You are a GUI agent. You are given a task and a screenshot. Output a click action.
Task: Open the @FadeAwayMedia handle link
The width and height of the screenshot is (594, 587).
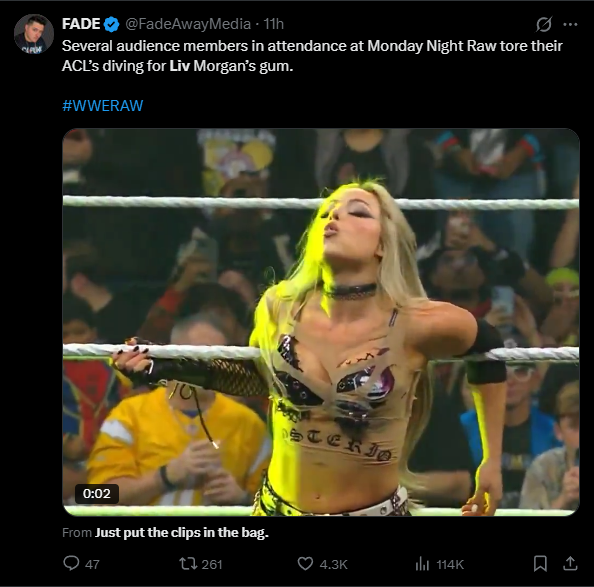(188, 24)
